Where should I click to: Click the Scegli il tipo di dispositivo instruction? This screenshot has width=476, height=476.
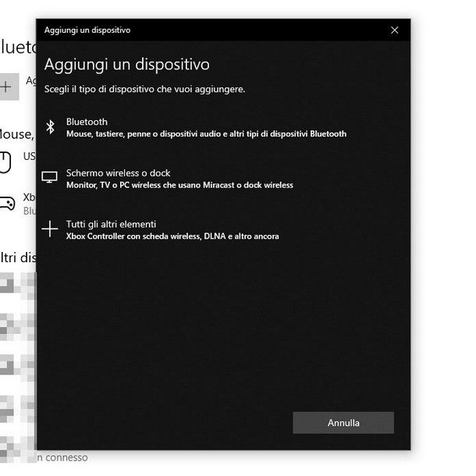pos(145,89)
